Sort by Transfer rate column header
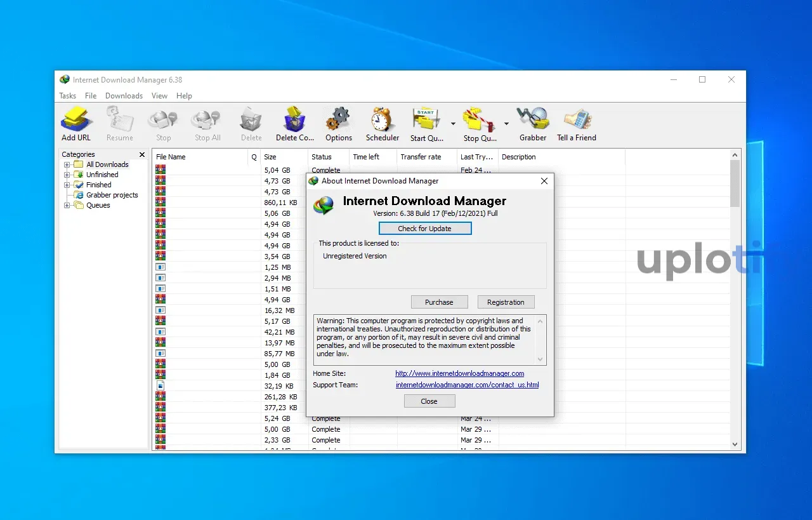The image size is (812, 520). (427, 157)
